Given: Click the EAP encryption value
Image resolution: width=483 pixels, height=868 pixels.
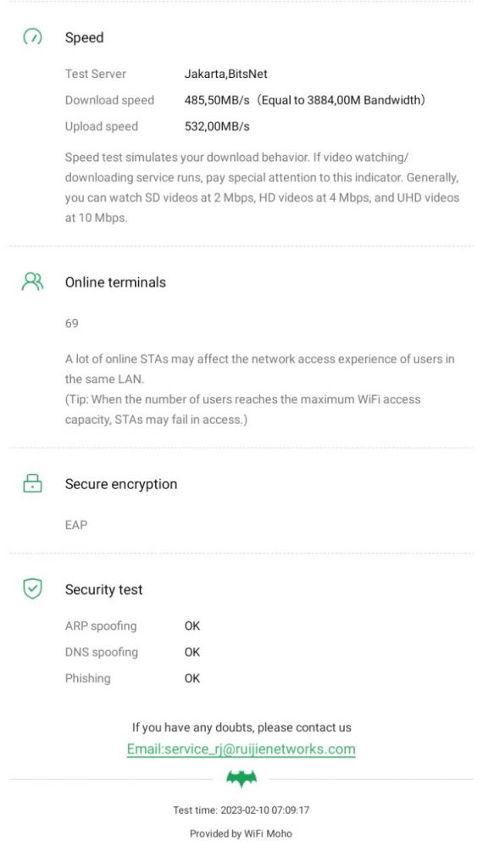Looking at the screenshot, I should pyautogui.click(x=75, y=525).
